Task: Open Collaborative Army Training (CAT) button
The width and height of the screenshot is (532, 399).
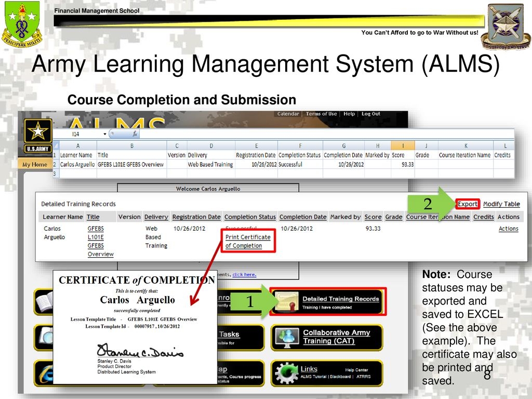Action: pos(327,338)
